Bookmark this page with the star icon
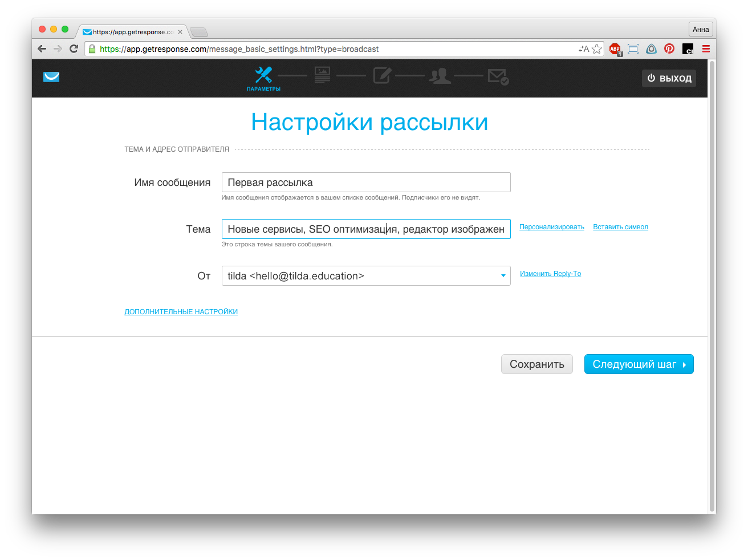The height and width of the screenshot is (560, 748). click(x=597, y=49)
